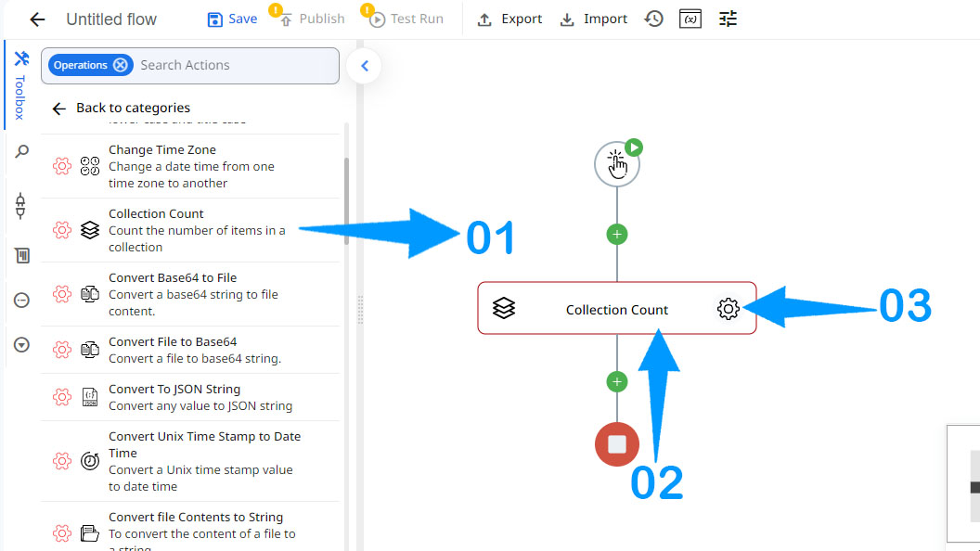Click the green play badge on trigger
Viewport: 980px width, 551px height.
pyautogui.click(x=634, y=147)
